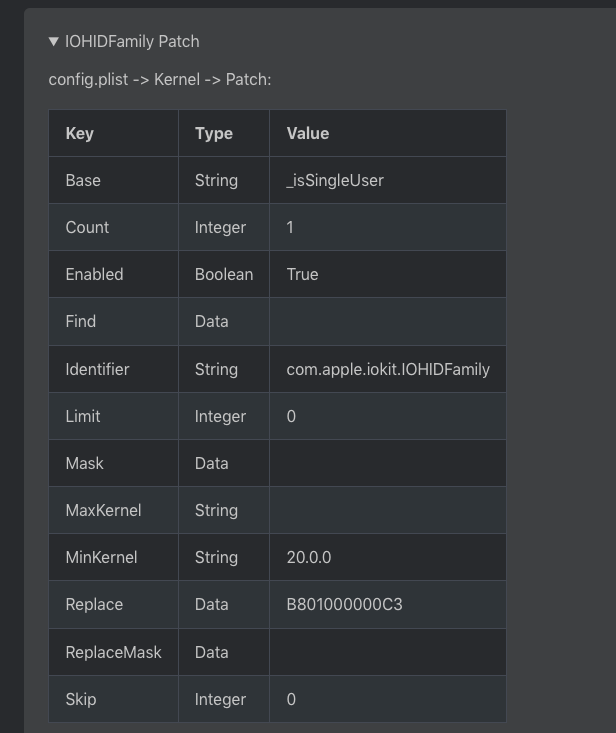Click the Find key cell

pos(81,322)
